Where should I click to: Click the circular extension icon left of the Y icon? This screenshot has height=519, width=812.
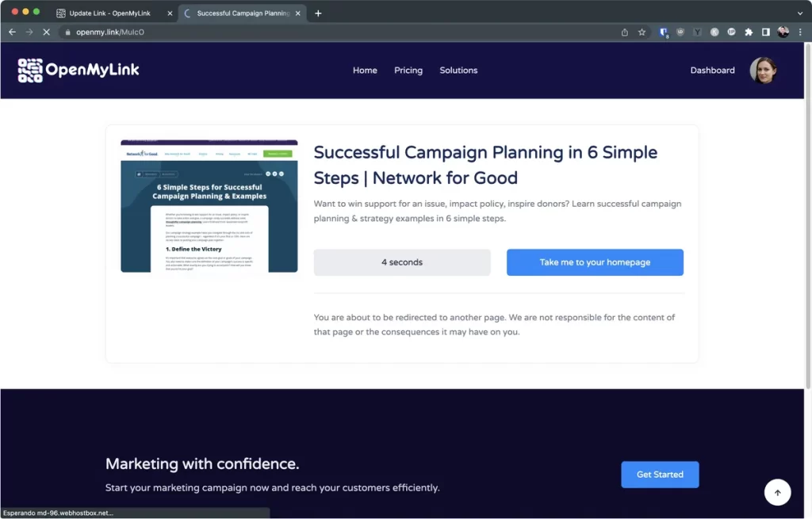point(680,32)
